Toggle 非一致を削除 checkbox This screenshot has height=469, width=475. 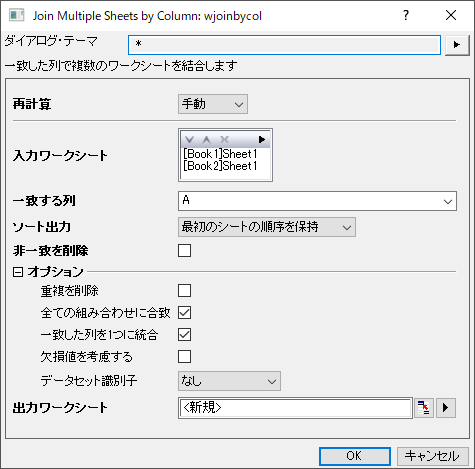click(184, 250)
